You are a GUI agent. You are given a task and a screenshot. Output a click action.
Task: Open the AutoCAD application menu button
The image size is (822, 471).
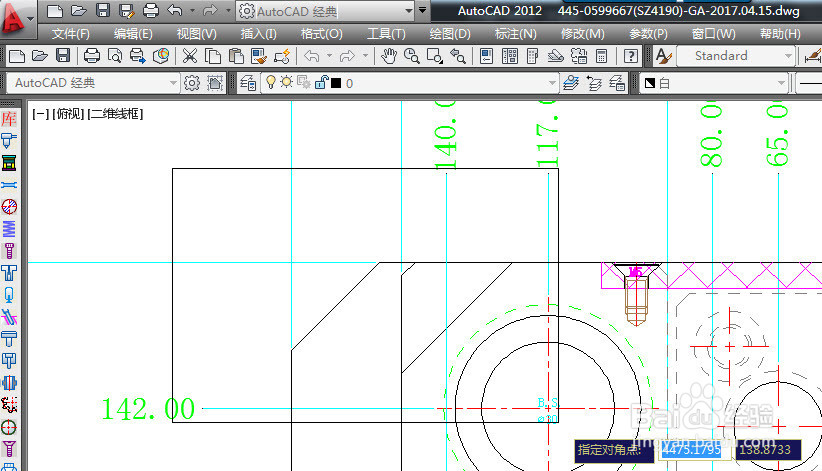tap(17, 18)
